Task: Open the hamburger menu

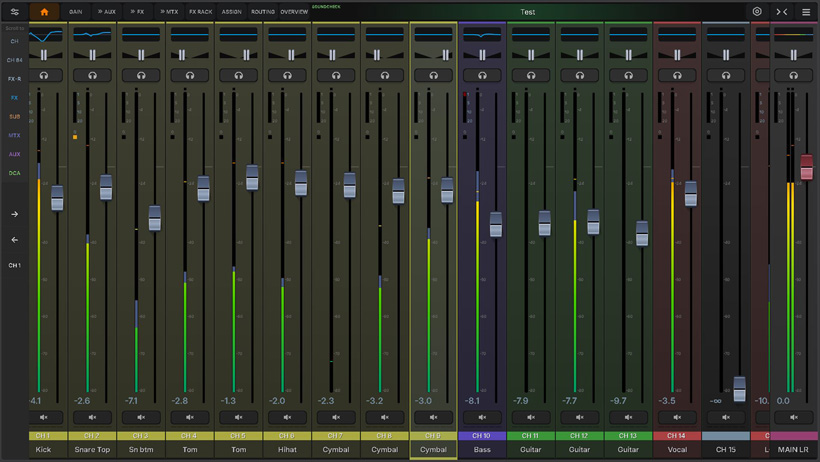Action: [x=806, y=12]
